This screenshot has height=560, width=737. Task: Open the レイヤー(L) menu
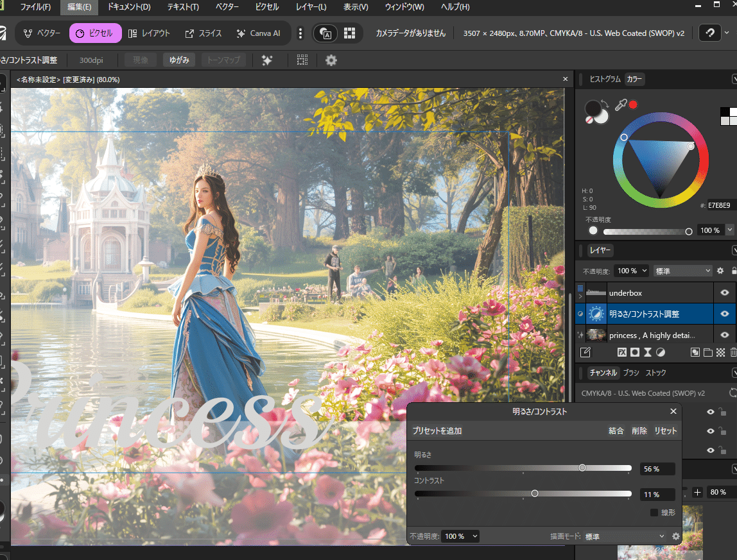pyautogui.click(x=311, y=7)
